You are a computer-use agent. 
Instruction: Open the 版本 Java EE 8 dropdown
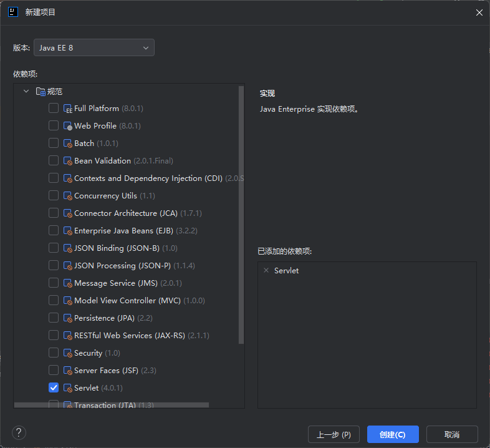point(94,47)
